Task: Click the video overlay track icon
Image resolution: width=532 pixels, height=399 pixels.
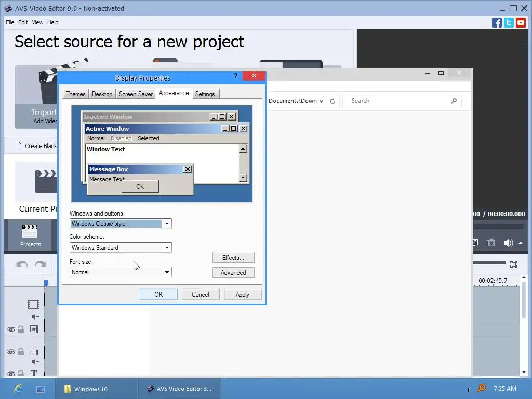Action: pos(34,352)
